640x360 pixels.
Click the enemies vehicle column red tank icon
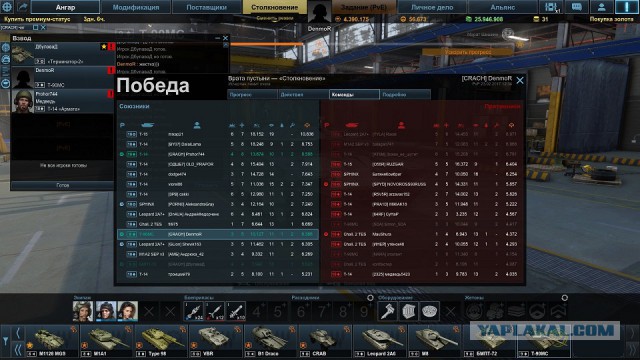point(352,125)
